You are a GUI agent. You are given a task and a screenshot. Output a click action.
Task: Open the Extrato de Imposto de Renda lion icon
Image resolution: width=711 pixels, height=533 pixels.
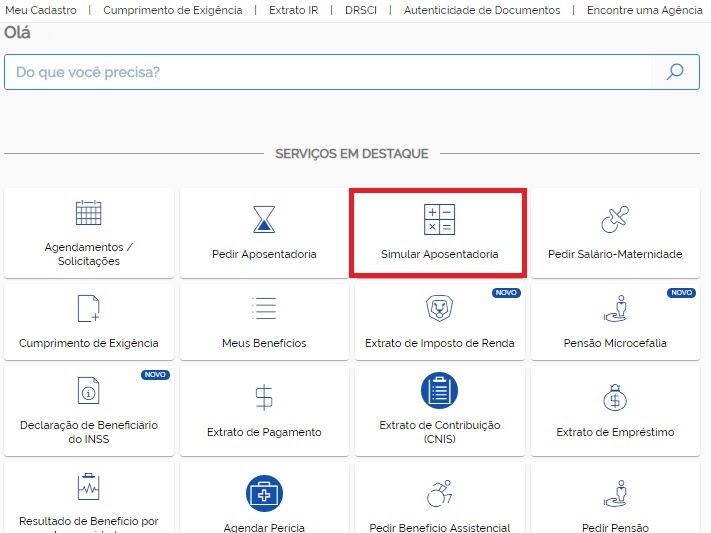point(439,308)
